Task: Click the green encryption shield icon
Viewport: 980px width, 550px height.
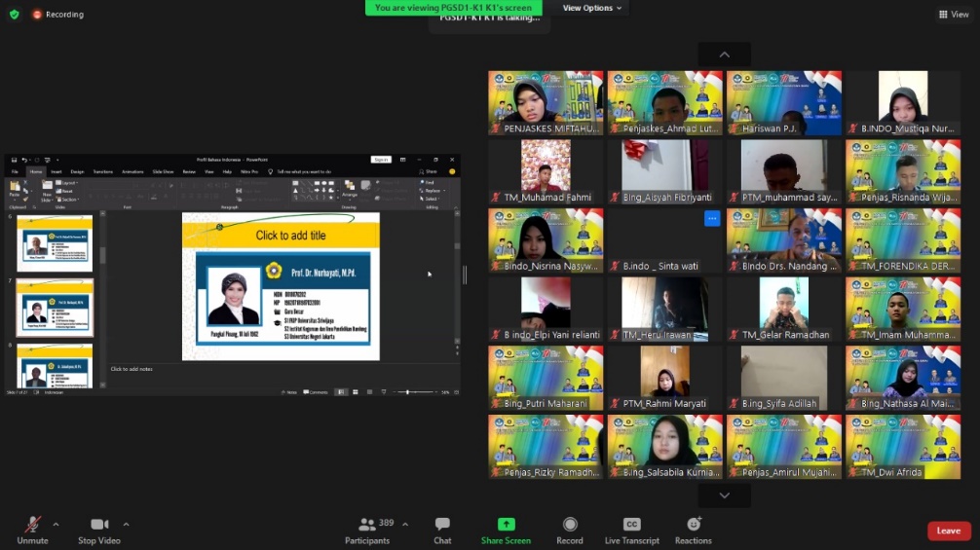Action: coord(15,14)
